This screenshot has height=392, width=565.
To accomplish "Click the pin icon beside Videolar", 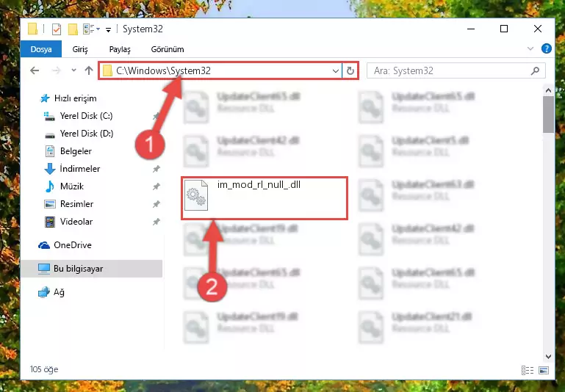I will tap(156, 222).
